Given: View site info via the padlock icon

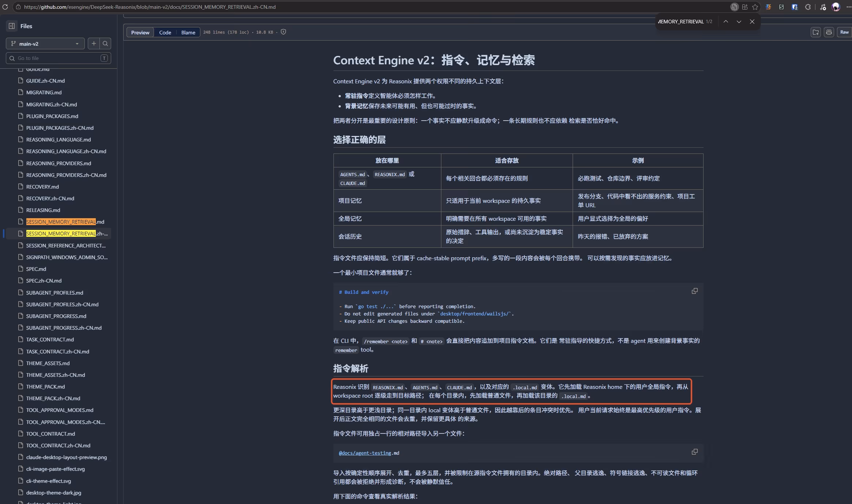Looking at the screenshot, I should pos(18,7).
